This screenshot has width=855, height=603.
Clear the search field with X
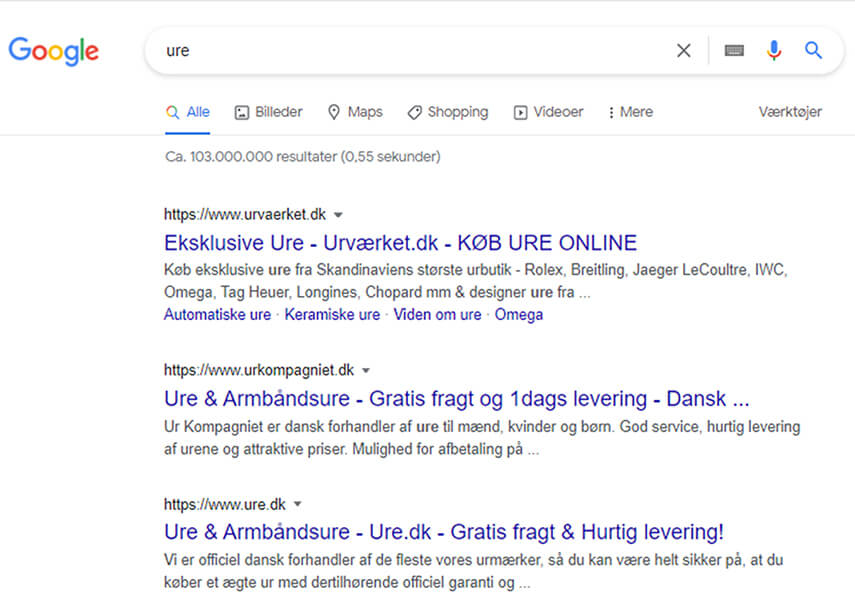click(683, 51)
